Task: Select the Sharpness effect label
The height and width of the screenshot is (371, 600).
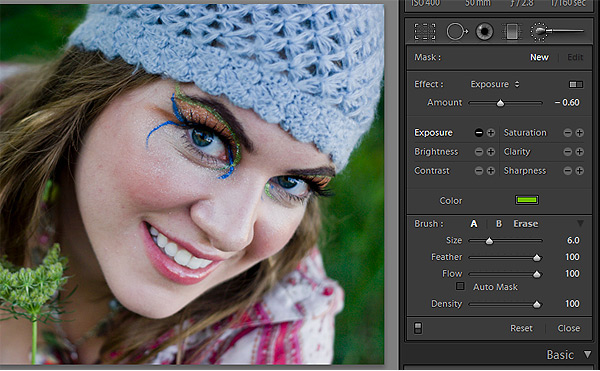Action: tap(525, 171)
